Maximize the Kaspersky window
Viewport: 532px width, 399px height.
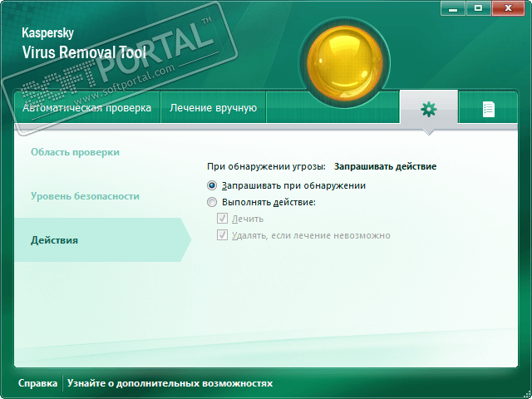click(x=479, y=8)
